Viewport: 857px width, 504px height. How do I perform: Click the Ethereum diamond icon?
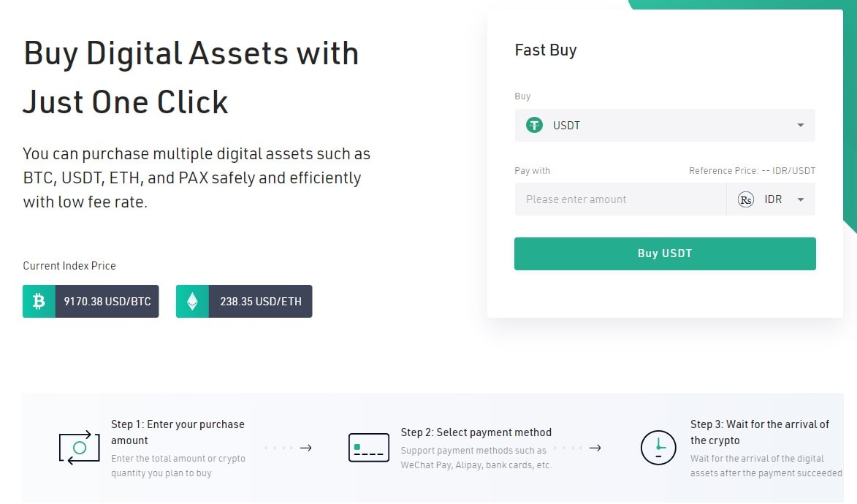pyautogui.click(x=192, y=301)
